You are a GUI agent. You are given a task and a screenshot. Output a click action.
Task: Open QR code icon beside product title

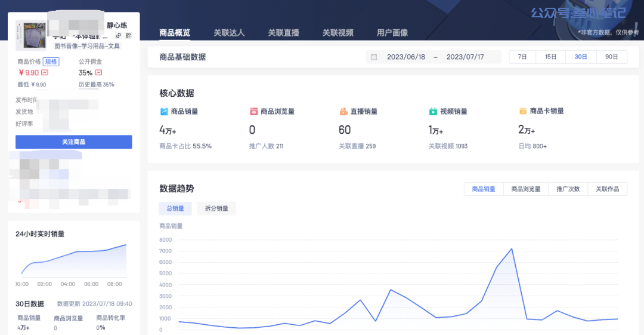click(x=128, y=35)
